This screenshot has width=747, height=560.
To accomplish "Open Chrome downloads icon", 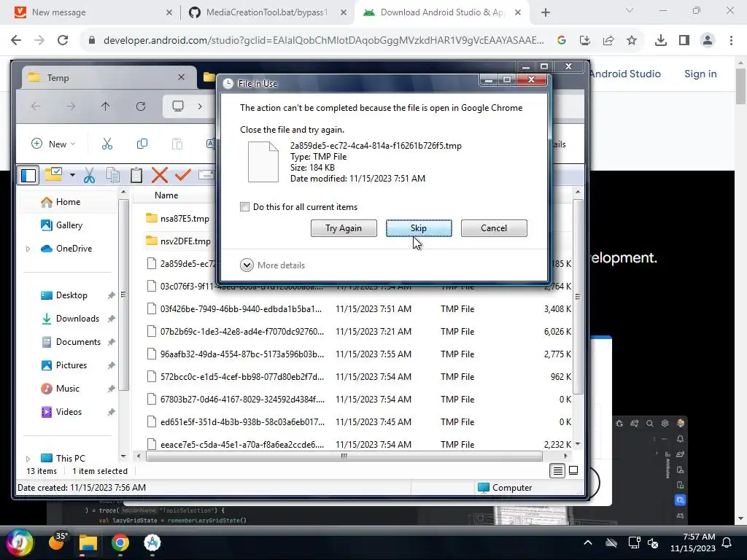I will tap(660, 41).
